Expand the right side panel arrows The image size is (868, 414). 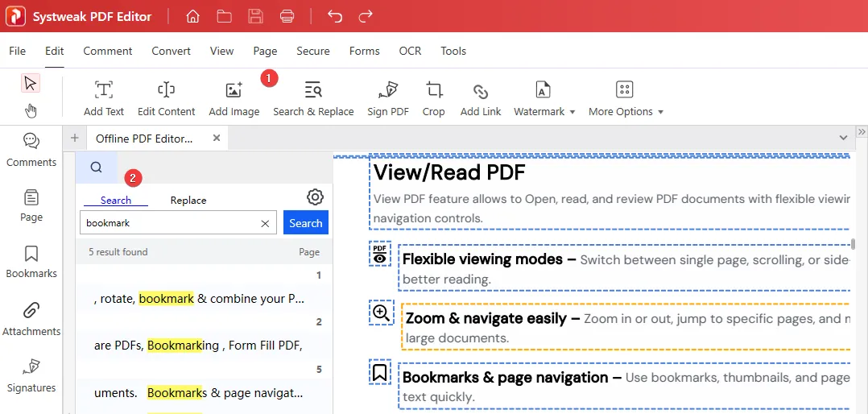tap(862, 132)
